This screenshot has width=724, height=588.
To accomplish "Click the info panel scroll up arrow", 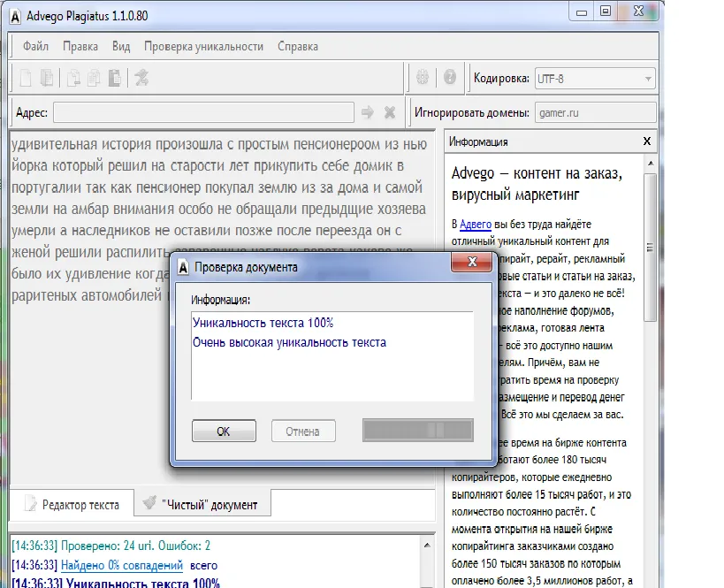I will (x=651, y=163).
